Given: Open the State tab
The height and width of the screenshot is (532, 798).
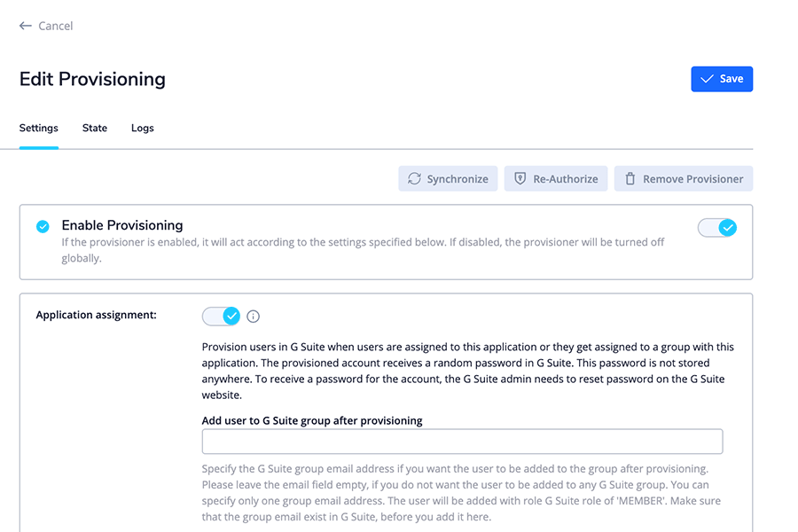Looking at the screenshot, I should tap(95, 129).
